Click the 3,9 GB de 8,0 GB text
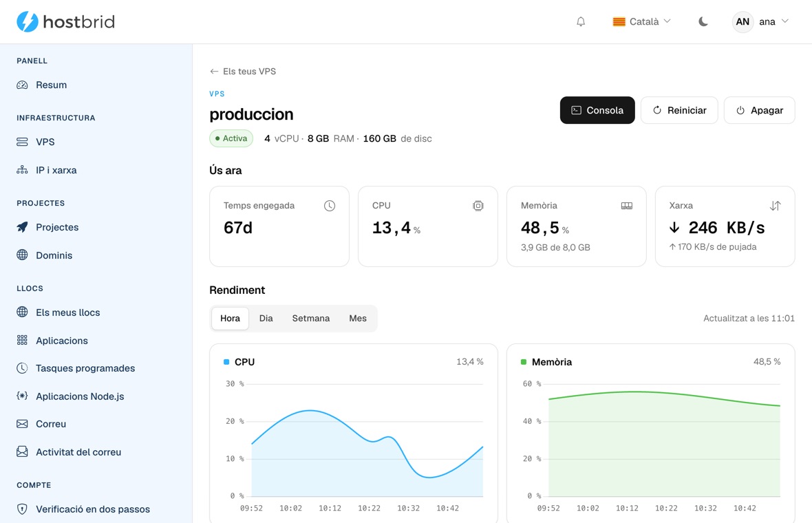Screen dimensions: 812x523 555,248
